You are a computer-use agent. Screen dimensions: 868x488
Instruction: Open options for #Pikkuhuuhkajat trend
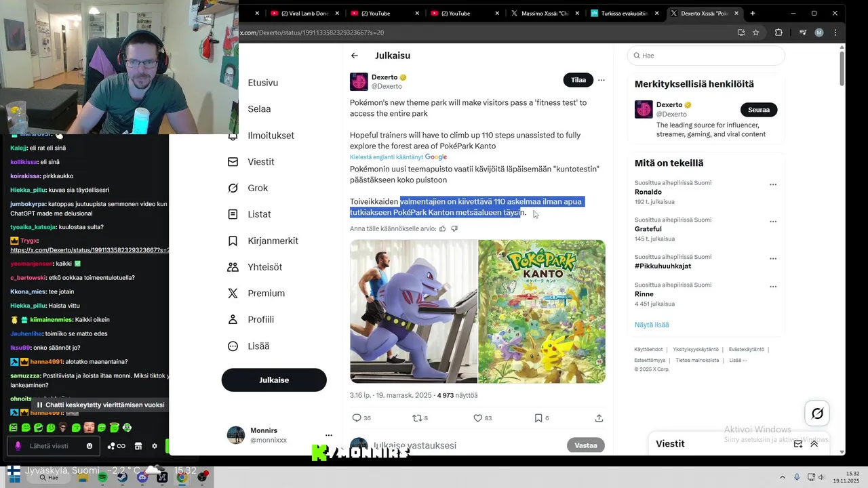point(773,259)
